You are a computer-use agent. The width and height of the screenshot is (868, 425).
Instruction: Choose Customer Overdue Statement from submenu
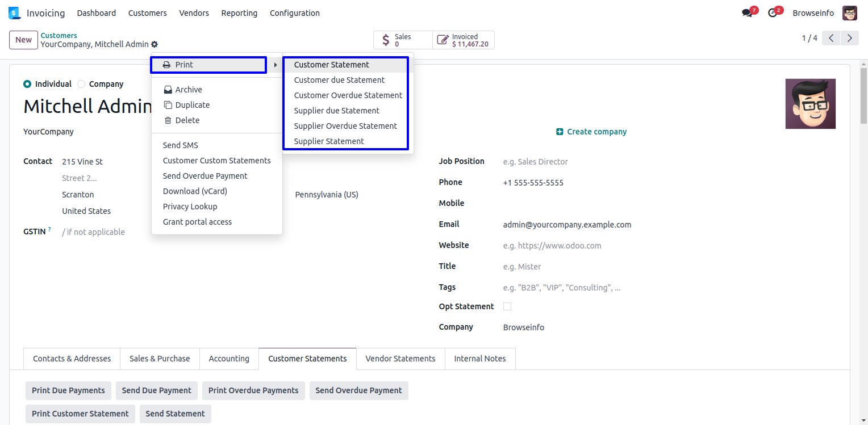pos(348,95)
